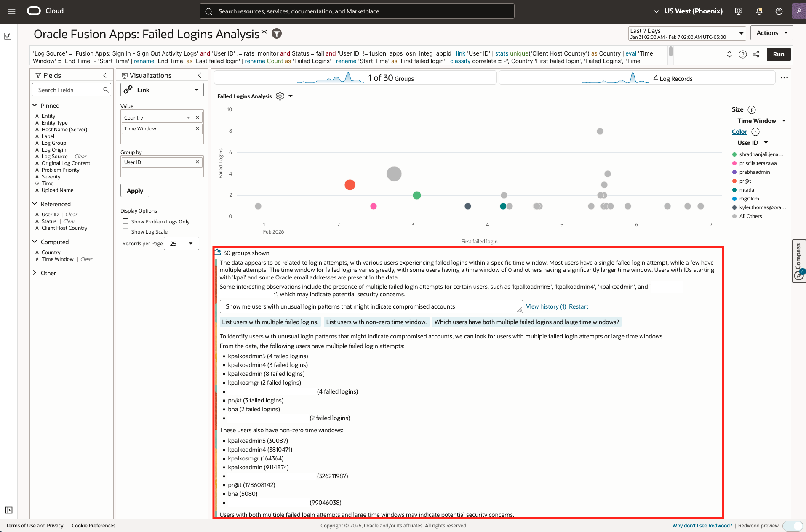Open Failed Logins Analysis gear settings
This screenshot has width=806, height=532.
click(280, 96)
